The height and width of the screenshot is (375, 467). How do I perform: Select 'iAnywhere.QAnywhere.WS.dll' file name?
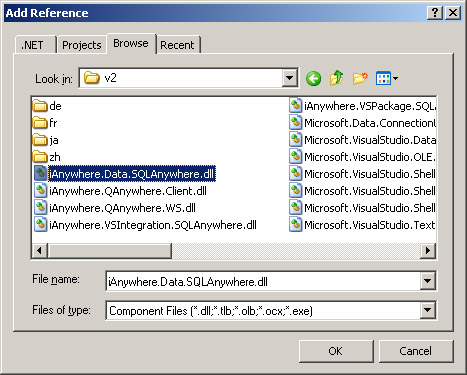122,208
